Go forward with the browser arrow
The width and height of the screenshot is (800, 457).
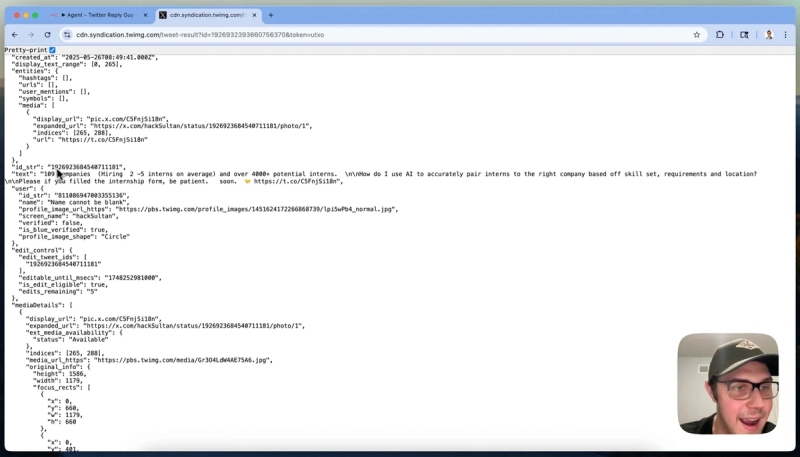31,35
